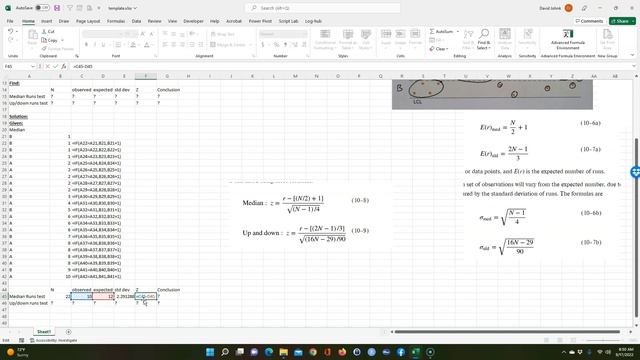Click the macro record icon in status bar
The image size is (640, 360).
point(21,340)
